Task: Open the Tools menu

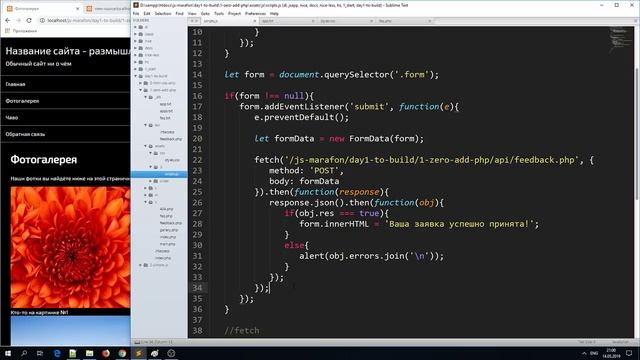Action: point(219,13)
